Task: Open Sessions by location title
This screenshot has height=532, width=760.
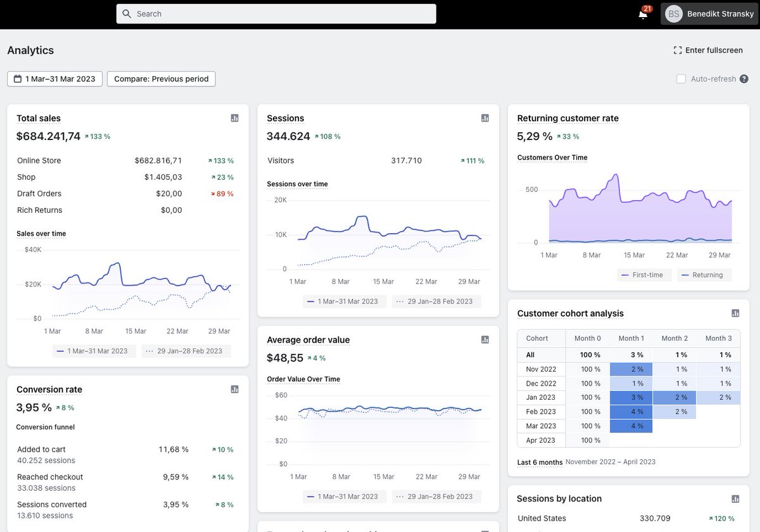Action: (x=559, y=499)
